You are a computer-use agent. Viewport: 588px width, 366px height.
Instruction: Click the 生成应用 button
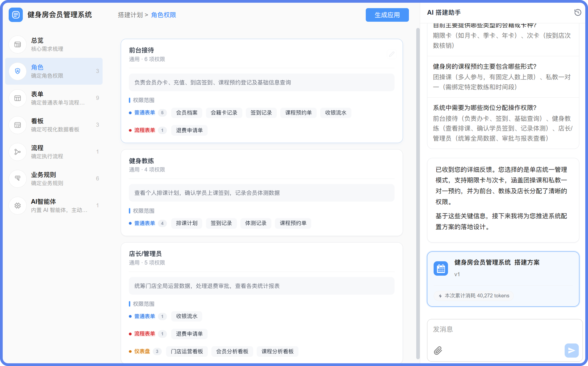point(387,15)
